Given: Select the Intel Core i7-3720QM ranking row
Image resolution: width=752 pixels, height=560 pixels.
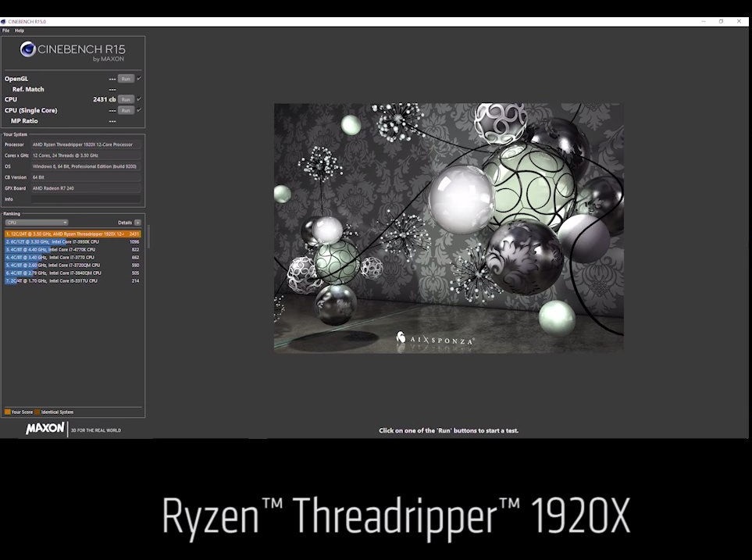Looking at the screenshot, I should [73, 265].
